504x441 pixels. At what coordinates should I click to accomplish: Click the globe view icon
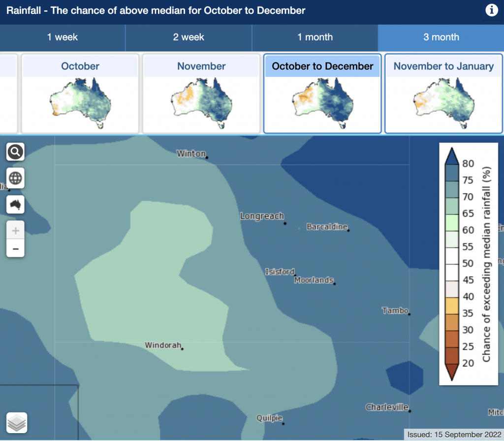15,178
